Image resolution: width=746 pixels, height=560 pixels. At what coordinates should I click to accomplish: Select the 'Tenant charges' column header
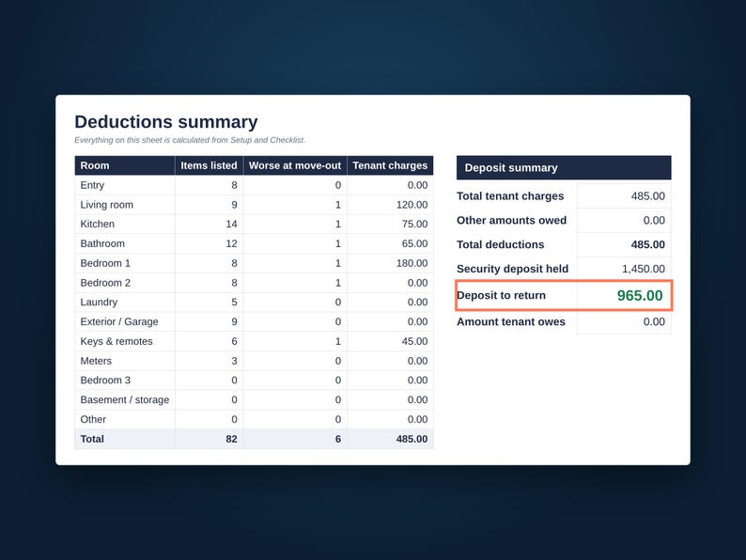390,165
